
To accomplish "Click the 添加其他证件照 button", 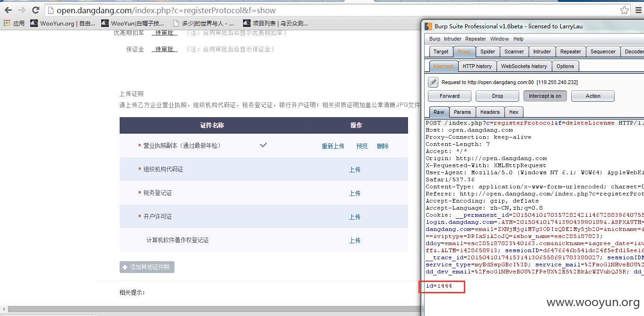I will [147, 267].
